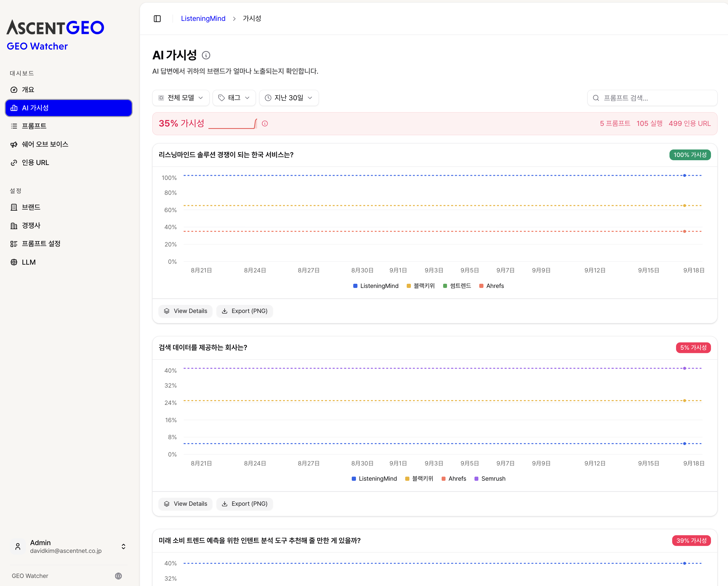728x586 pixels.
Task: Export PNG for 리스닝마인드 솔루션 경쟁 chart
Action: 245,311
